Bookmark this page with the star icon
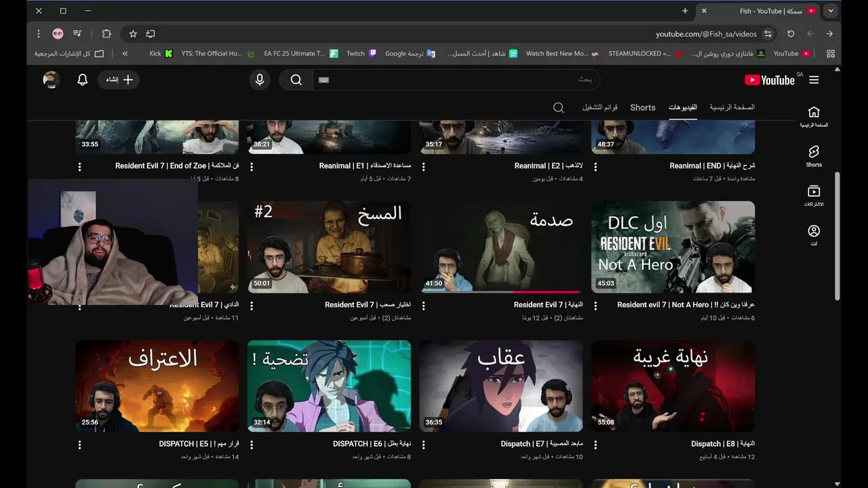The width and height of the screenshot is (868, 488). [x=133, y=34]
